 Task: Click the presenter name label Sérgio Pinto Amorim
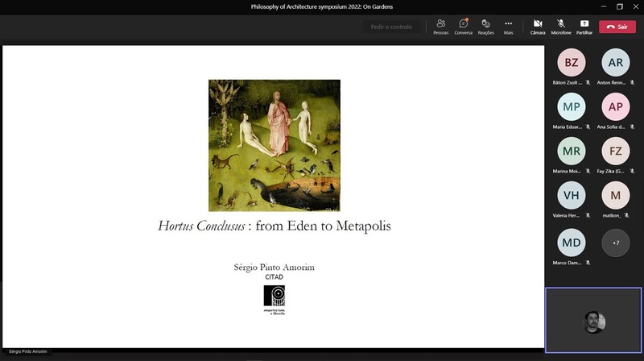28,351
